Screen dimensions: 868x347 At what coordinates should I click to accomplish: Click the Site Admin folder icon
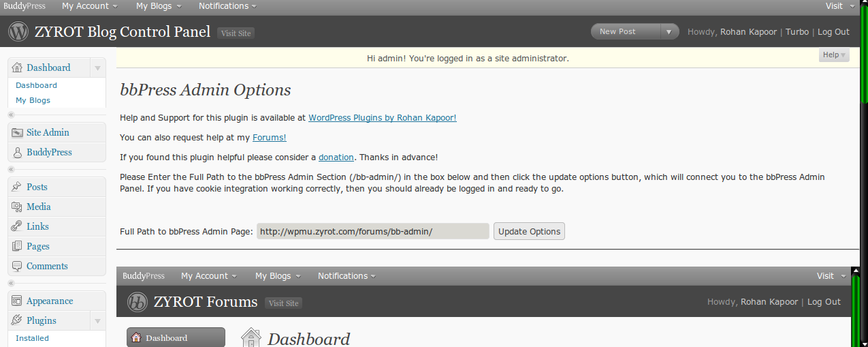[x=18, y=132]
